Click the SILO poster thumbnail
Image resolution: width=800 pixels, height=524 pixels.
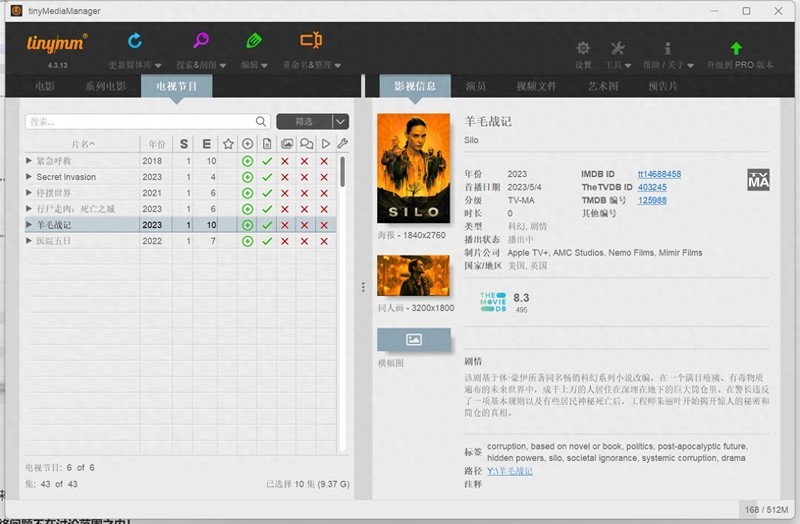[x=413, y=168]
